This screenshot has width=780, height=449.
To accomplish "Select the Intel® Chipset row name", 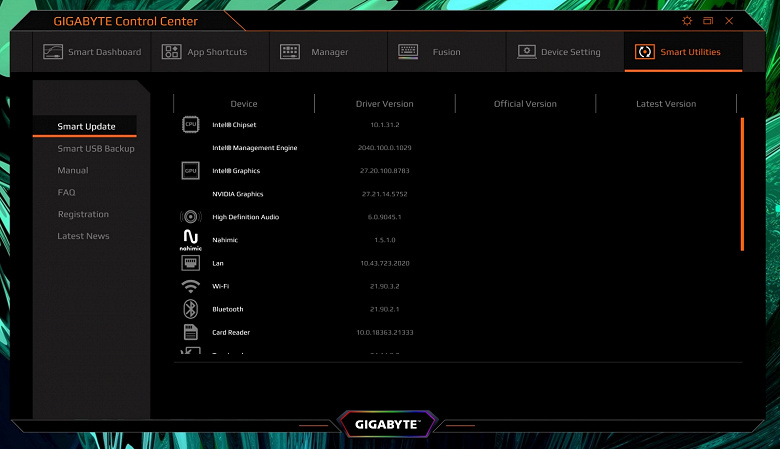I will pos(234,125).
